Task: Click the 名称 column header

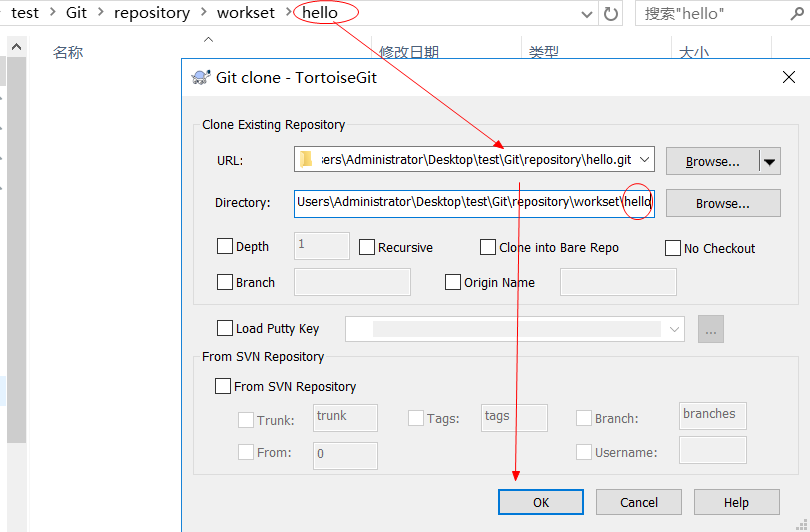Action: pos(68,52)
